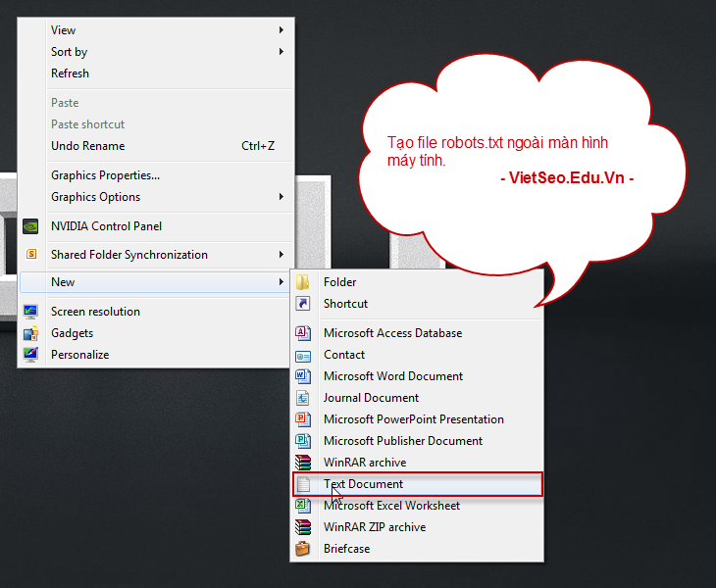The image size is (716, 588).
Task: Click the VietSeo.Edu.Vn text in bubble
Action: (x=567, y=178)
